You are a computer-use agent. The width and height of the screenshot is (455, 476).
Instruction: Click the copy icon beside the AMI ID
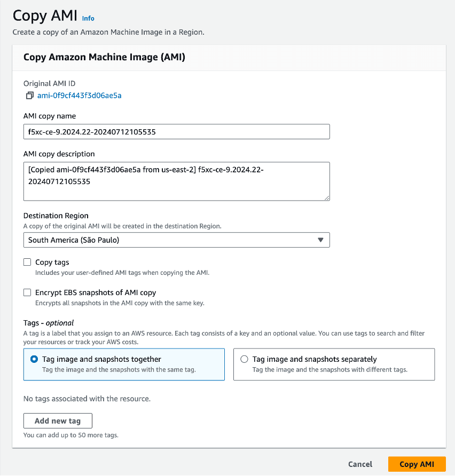(x=29, y=96)
